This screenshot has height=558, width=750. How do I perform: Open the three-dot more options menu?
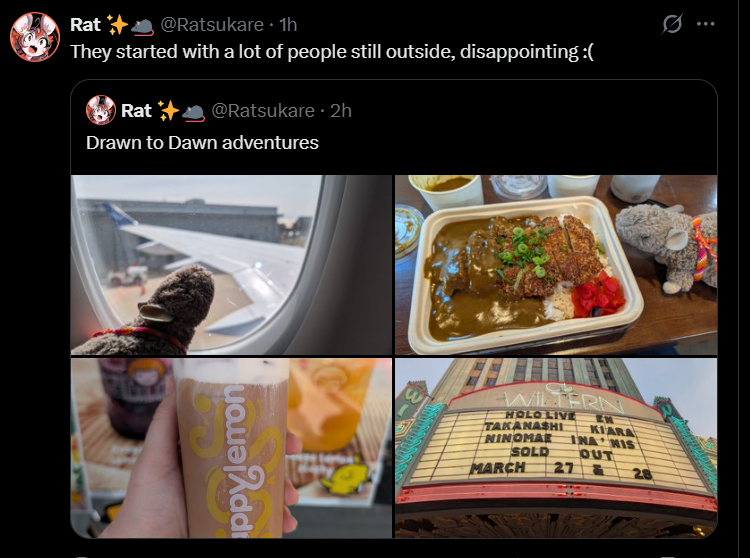[706, 24]
